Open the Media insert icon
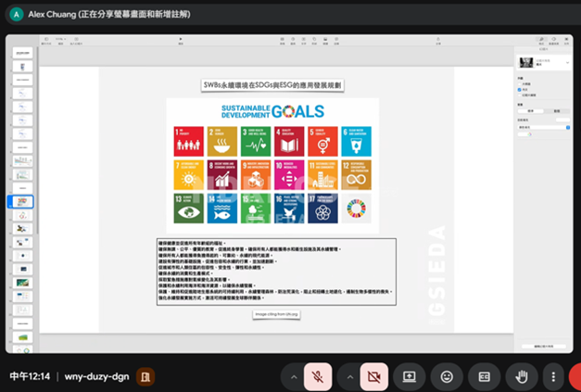581x392 pixels. (x=325, y=41)
